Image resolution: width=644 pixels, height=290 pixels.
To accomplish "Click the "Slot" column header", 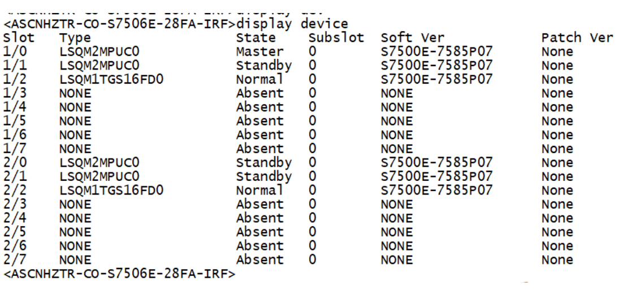I will point(19,38).
